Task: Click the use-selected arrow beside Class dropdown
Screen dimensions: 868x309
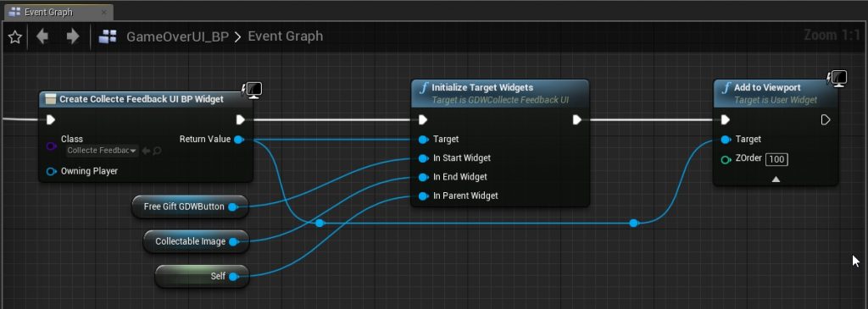Action: click(146, 151)
